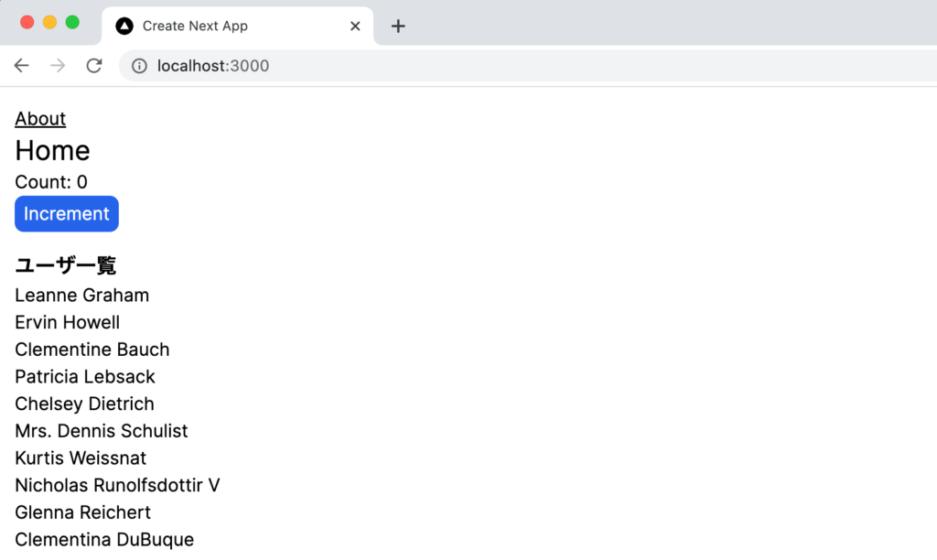Click the back navigation arrow
The image size is (937, 560).
point(21,65)
